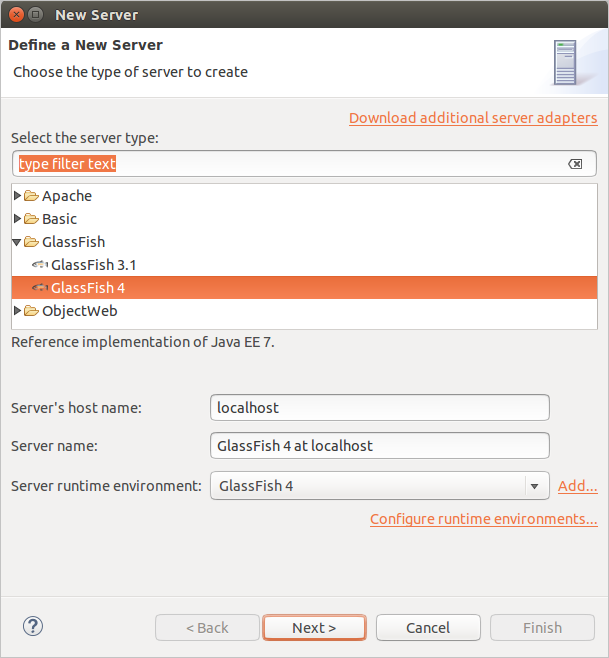Click the GlassFish 3.1 fish icon

click(x=40, y=264)
